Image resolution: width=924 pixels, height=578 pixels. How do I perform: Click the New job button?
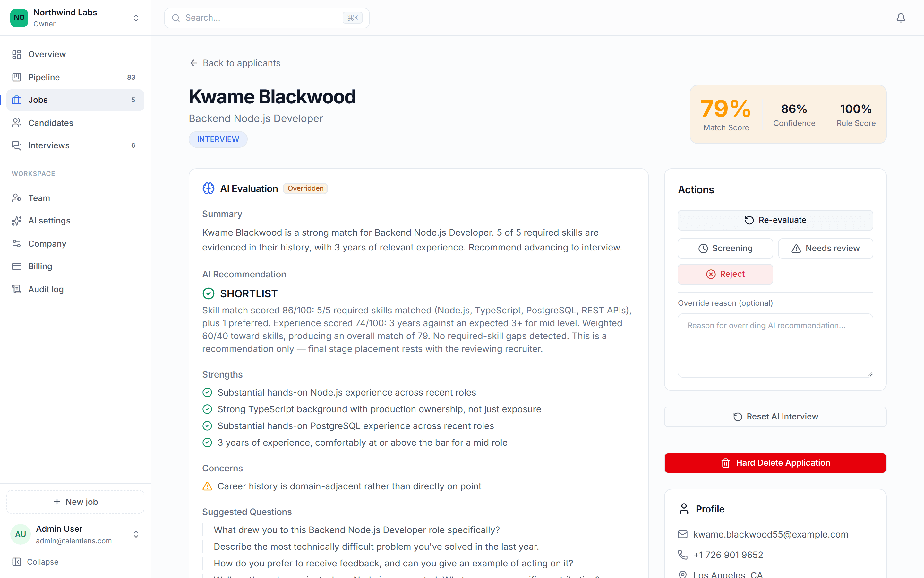tap(75, 502)
